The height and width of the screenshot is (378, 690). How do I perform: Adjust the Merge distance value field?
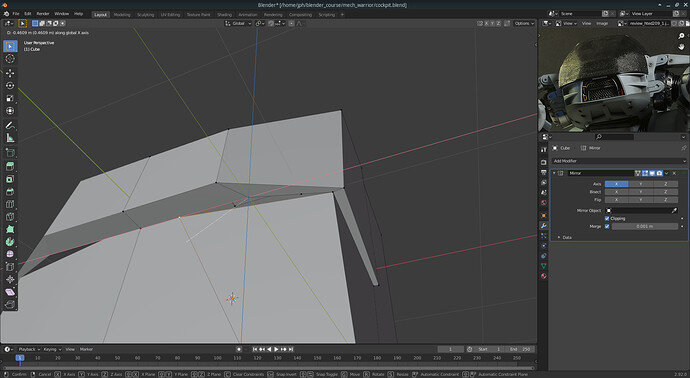[x=645, y=226]
